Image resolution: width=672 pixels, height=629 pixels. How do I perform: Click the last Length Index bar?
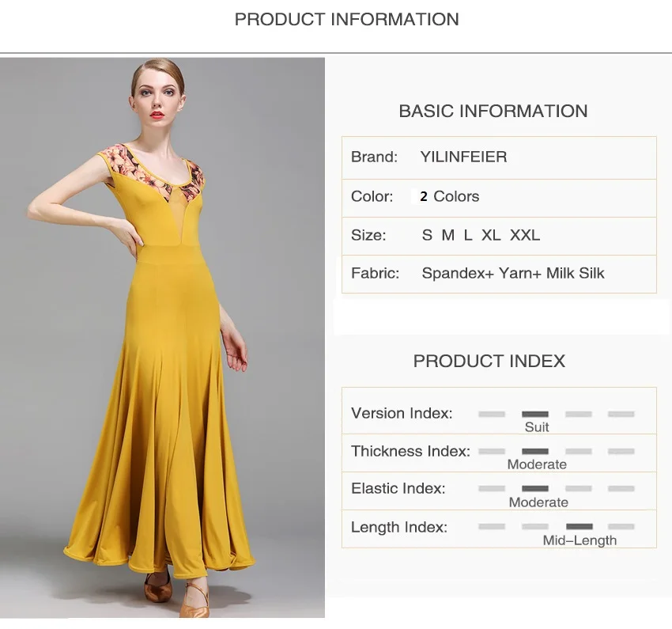point(621,526)
